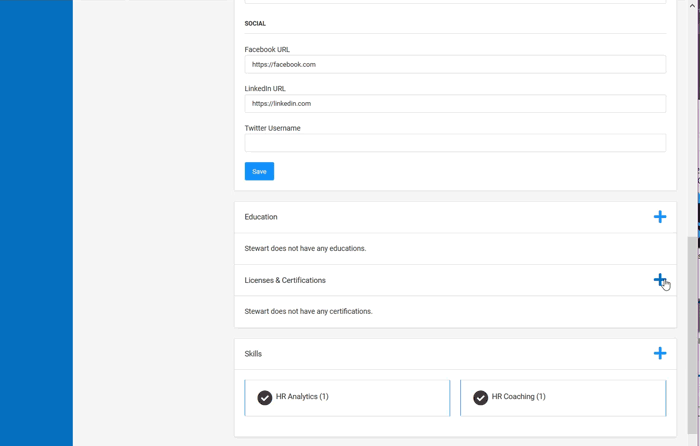Screen dimensions: 700x446
Task: Click the Licenses & Certifications header
Action: coord(285,280)
